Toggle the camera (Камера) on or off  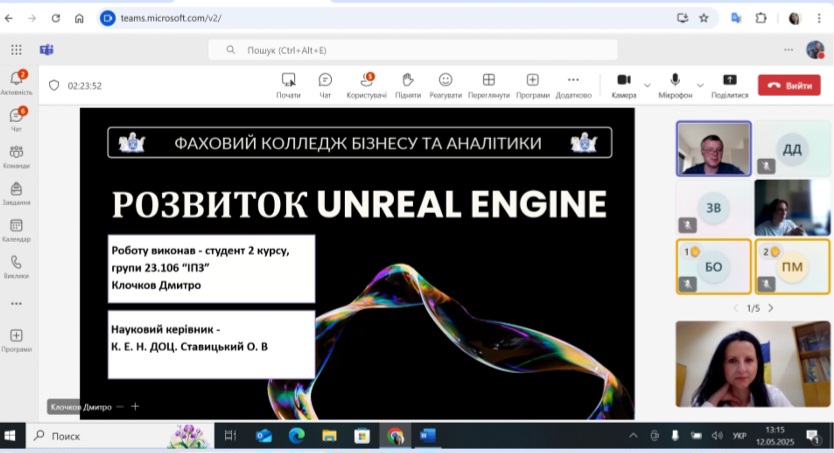click(623, 84)
